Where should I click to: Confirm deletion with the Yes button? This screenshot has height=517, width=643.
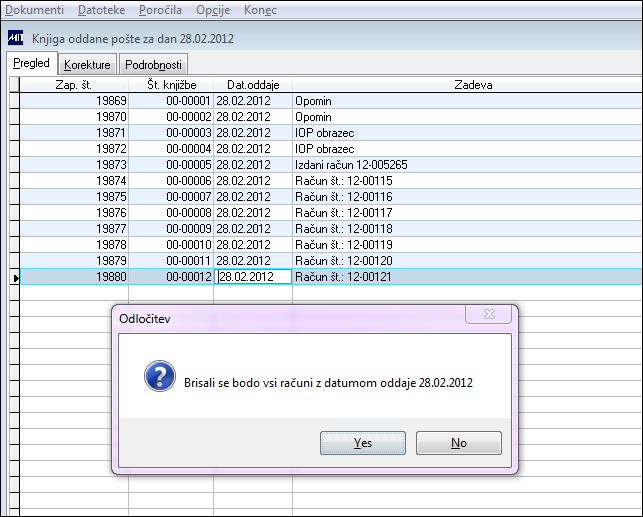click(x=363, y=443)
